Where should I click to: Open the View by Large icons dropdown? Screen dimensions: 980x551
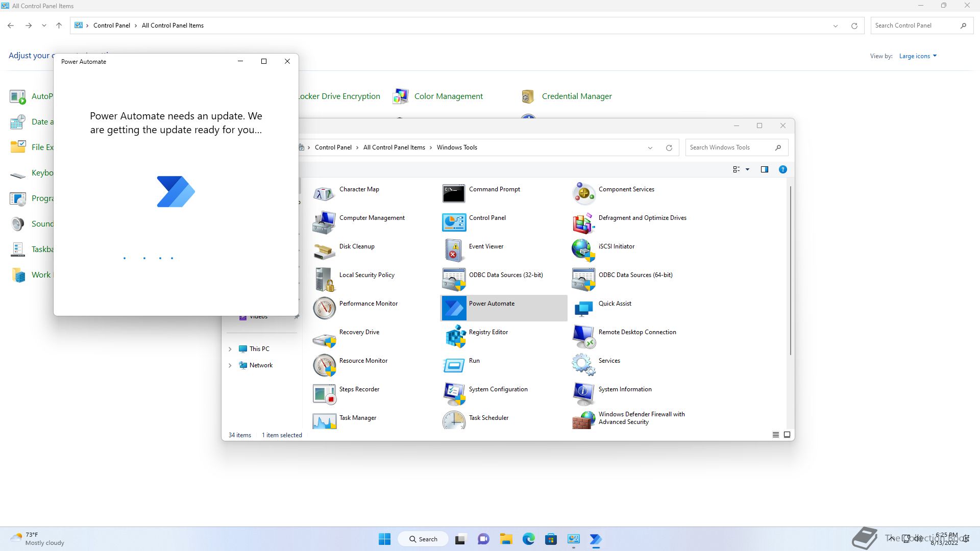[x=918, y=56]
